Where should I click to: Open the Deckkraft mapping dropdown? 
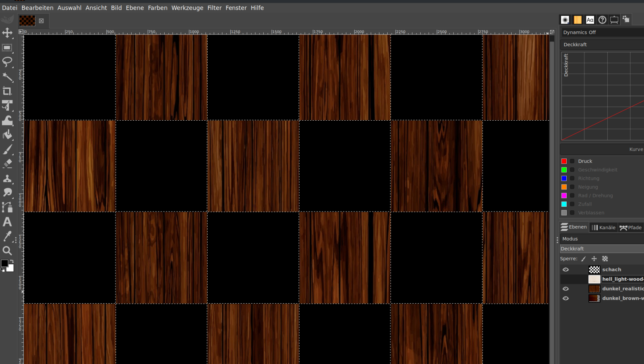click(602, 45)
